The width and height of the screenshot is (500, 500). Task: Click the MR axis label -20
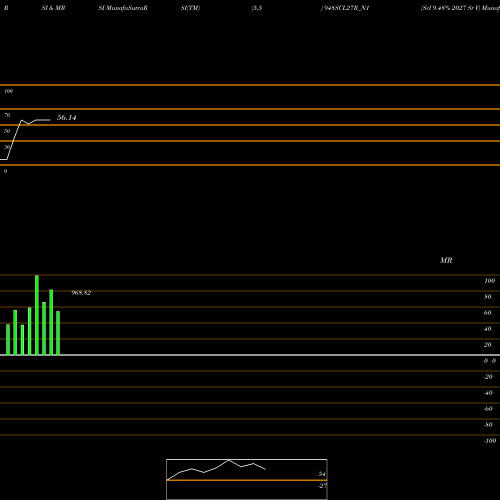click(488, 377)
